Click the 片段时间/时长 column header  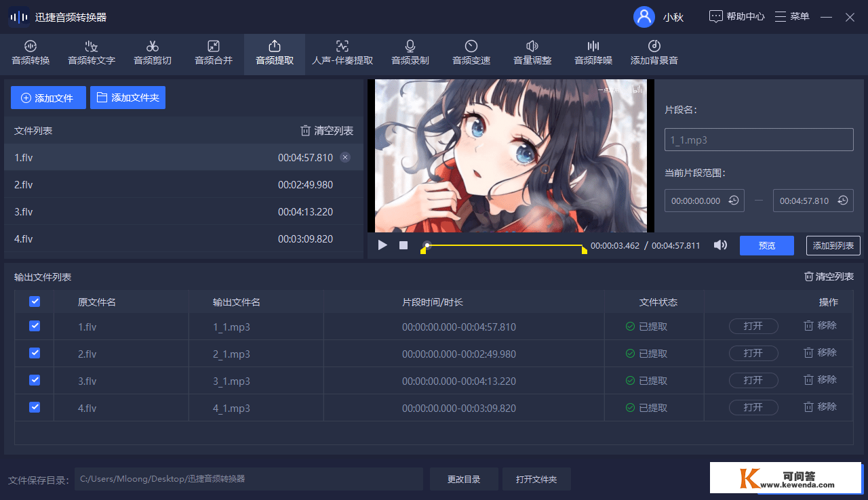pos(433,302)
